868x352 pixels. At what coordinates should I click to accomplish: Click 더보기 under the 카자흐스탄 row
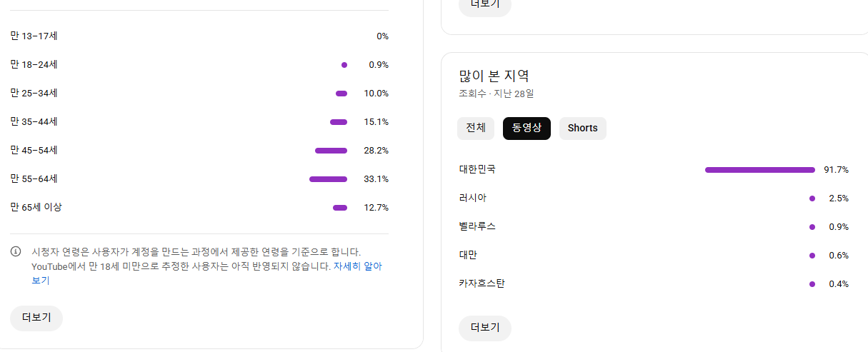click(x=485, y=328)
